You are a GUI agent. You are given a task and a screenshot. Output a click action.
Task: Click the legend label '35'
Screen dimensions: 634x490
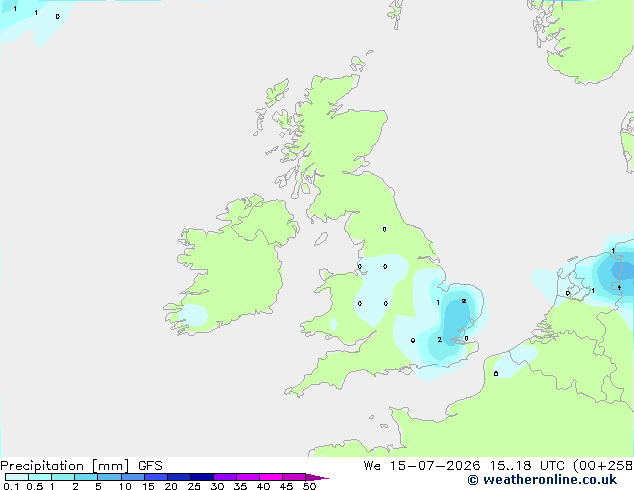coord(240,486)
